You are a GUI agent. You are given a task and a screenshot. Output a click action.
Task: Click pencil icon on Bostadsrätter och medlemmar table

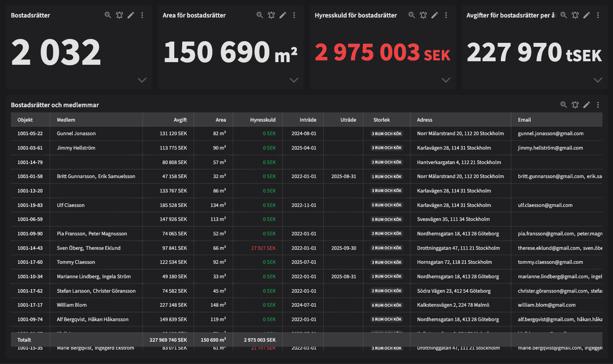click(x=586, y=105)
